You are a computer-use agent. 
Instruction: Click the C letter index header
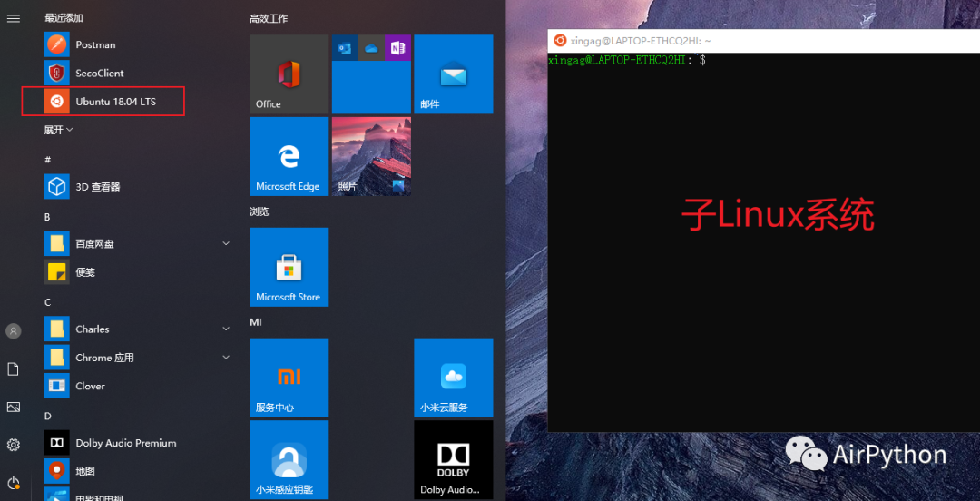pyautogui.click(x=47, y=302)
